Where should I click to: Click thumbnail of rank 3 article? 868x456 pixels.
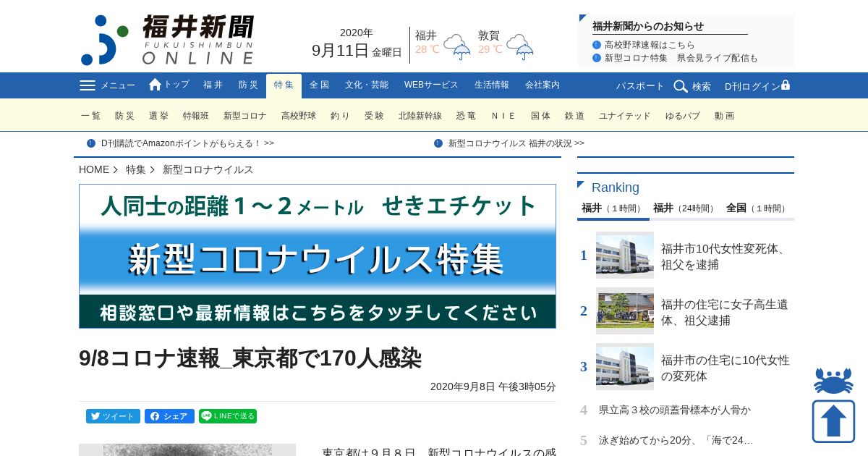[625, 366]
